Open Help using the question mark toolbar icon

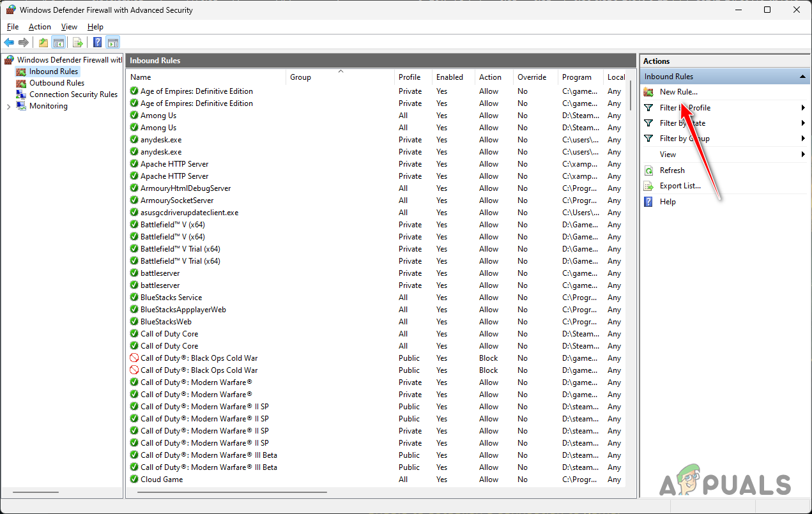coord(96,42)
